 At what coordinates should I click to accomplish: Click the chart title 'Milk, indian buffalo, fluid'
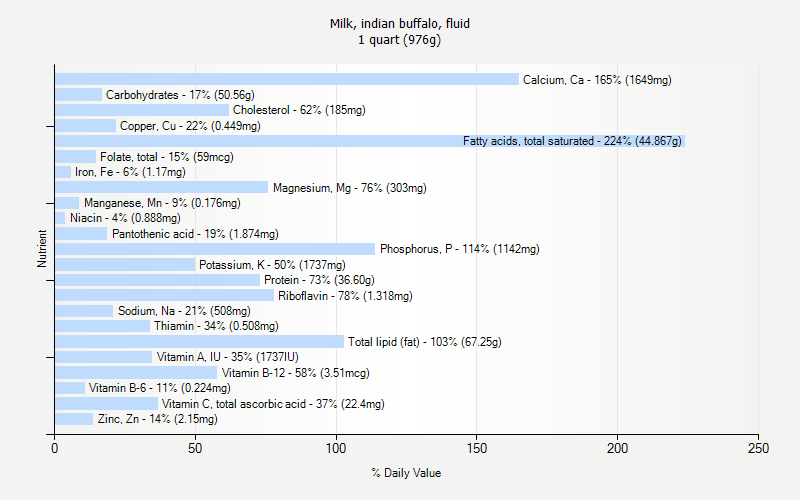pyautogui.click(x=400, y=23)
